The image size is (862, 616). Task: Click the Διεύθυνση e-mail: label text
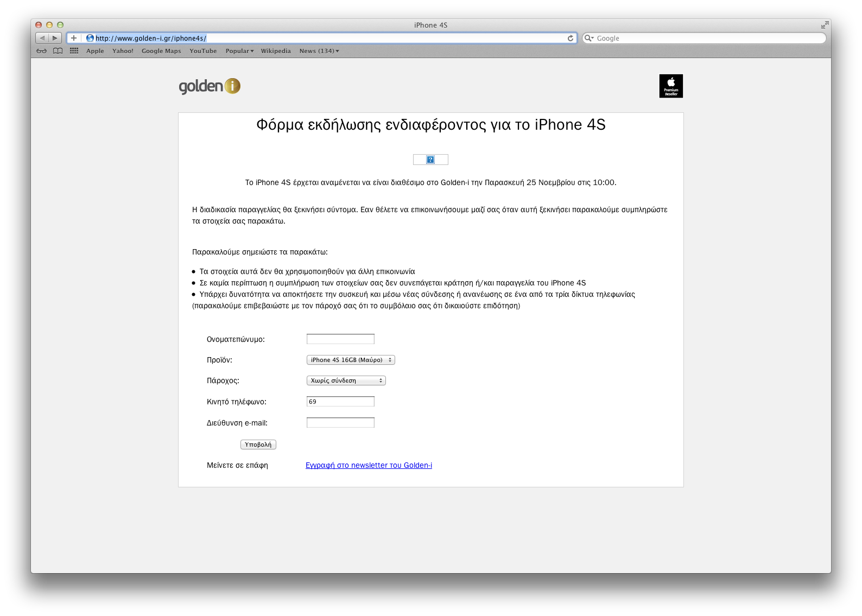[x=237, y=423]
